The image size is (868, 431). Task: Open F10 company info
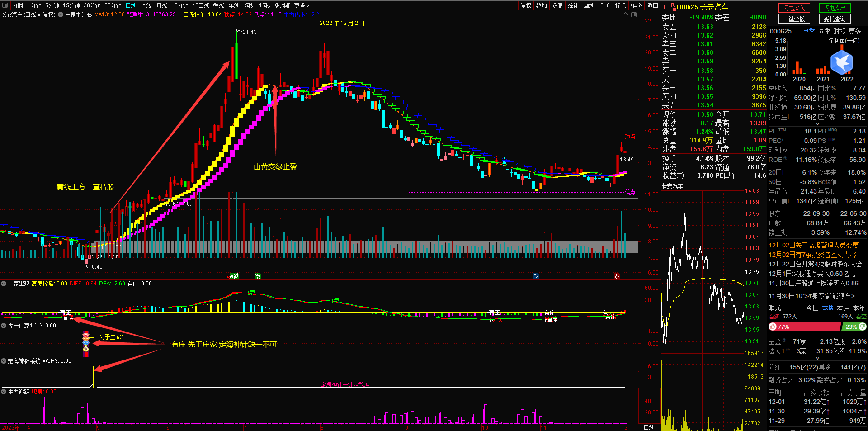click(x=605, y=5)
